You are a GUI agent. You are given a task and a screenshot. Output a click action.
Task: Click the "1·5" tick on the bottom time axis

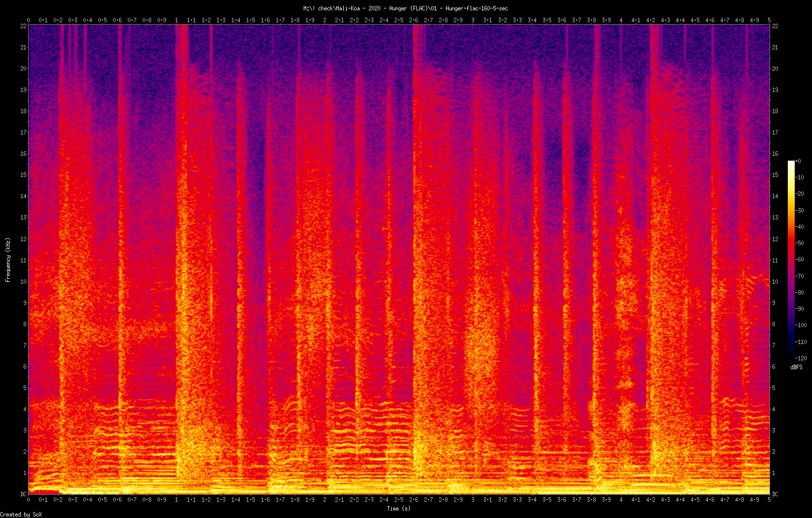[x=250, y=499]
